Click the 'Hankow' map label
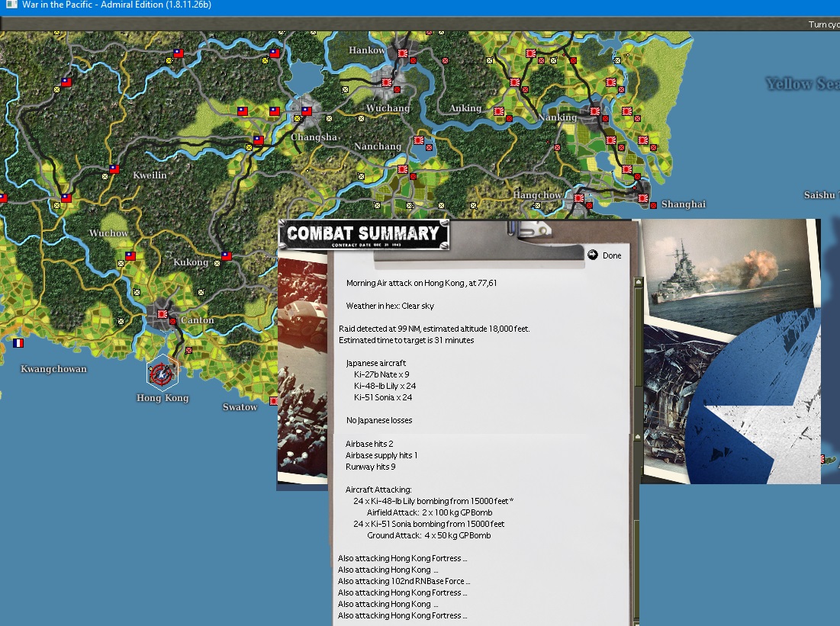This screenshot has width=840, height=626. point(366,50)
